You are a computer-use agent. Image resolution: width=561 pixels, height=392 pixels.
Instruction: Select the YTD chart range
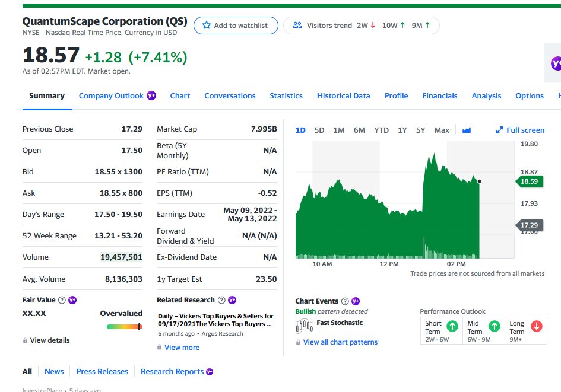tap(381, 130)
